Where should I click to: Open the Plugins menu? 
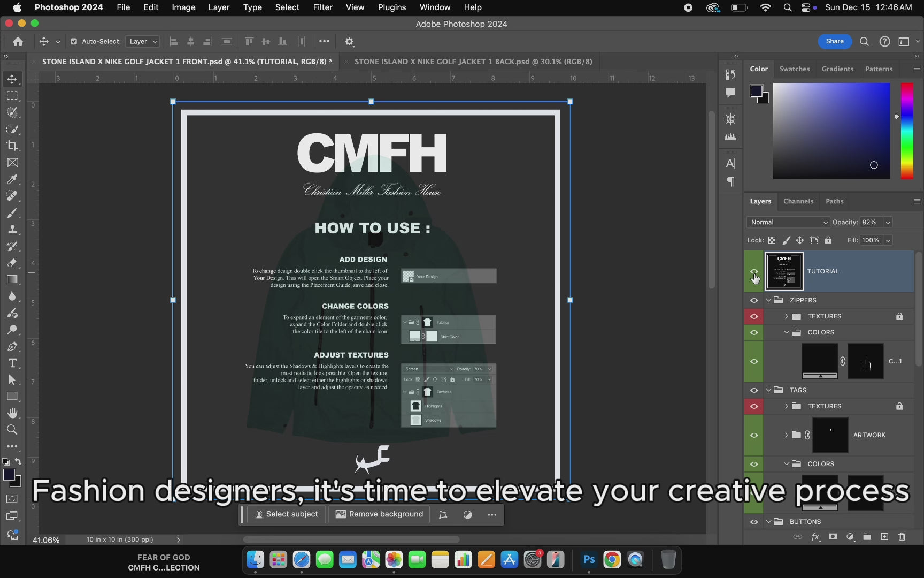click(x=391, y=7)
